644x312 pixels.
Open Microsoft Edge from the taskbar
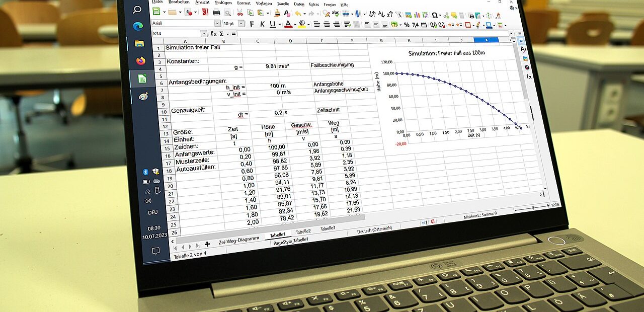click(138, 26)
